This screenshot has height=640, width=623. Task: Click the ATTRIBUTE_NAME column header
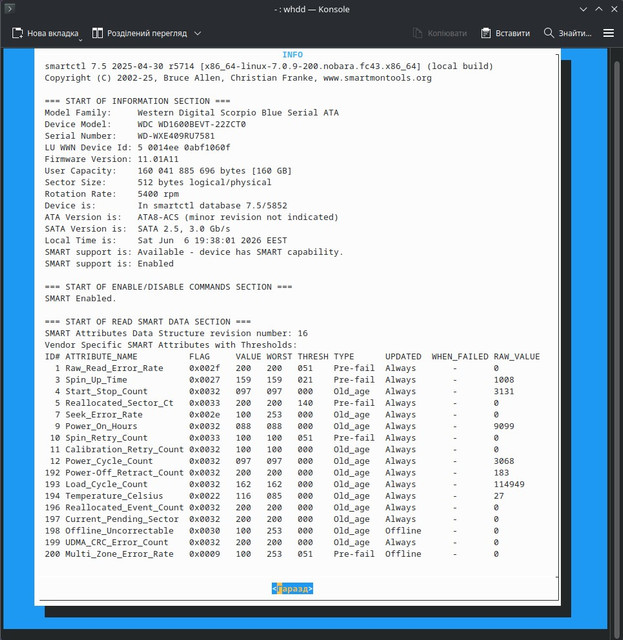101,357
